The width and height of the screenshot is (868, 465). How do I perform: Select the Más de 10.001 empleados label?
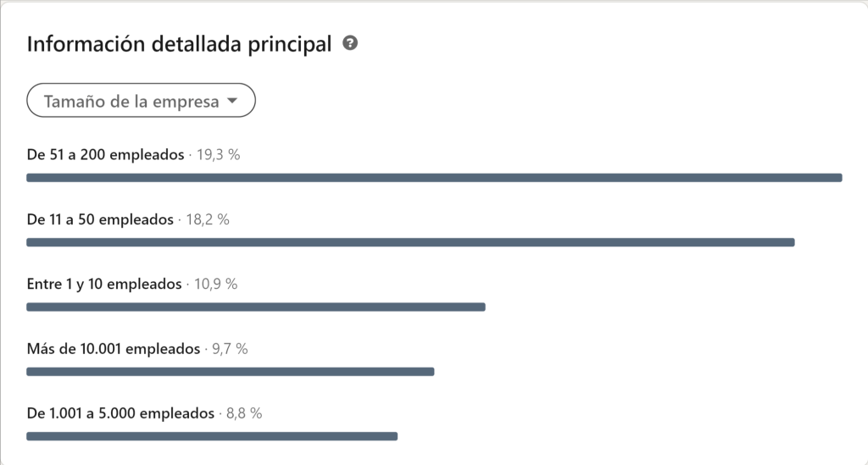pos(114,348)
